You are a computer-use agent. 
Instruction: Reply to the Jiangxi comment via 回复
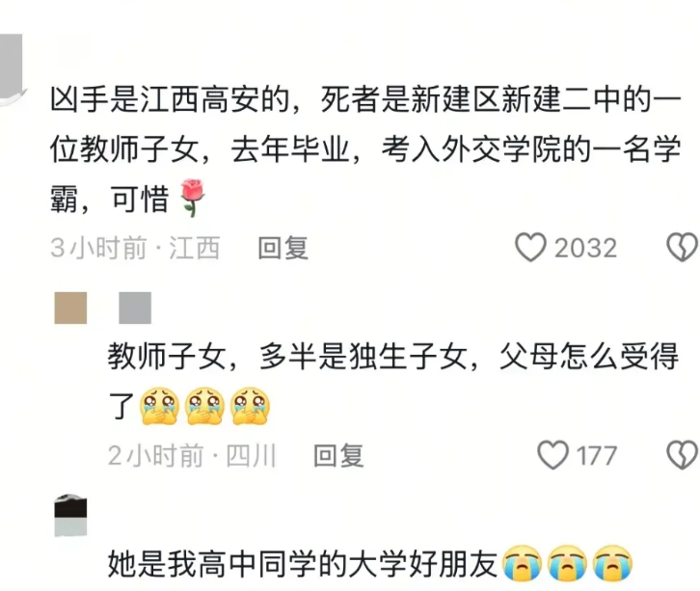[283, 248]
